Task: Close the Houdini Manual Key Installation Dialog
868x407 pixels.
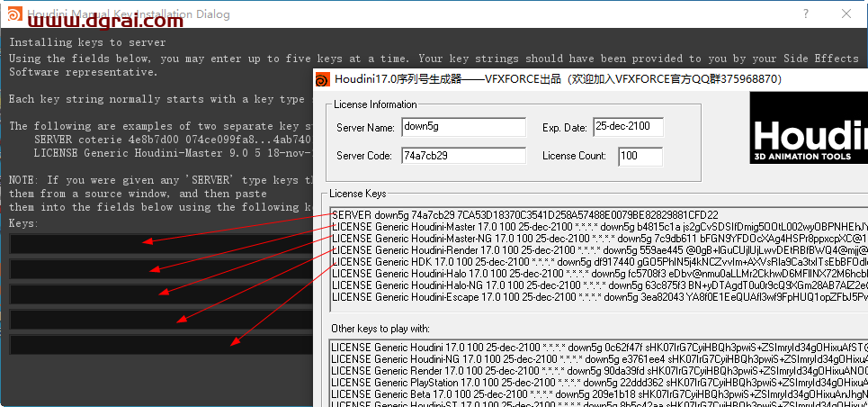Action: [x=846, y=14]
